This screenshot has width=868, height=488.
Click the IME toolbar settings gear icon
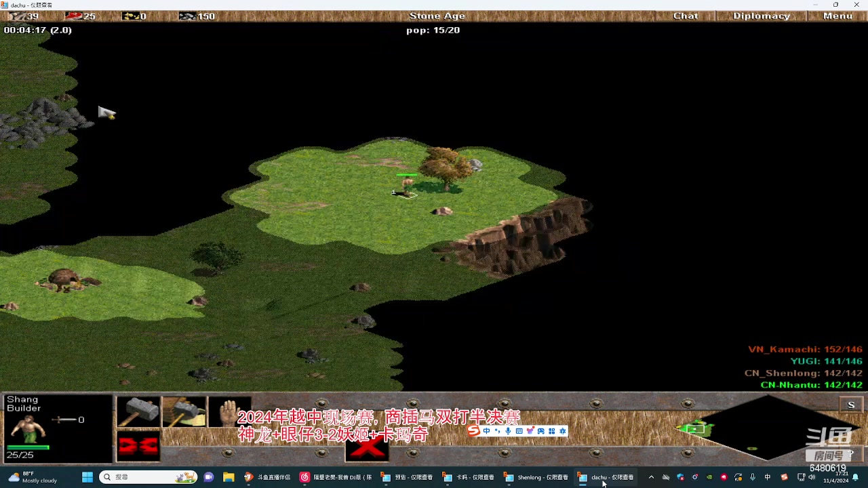(x=562, y=431)
